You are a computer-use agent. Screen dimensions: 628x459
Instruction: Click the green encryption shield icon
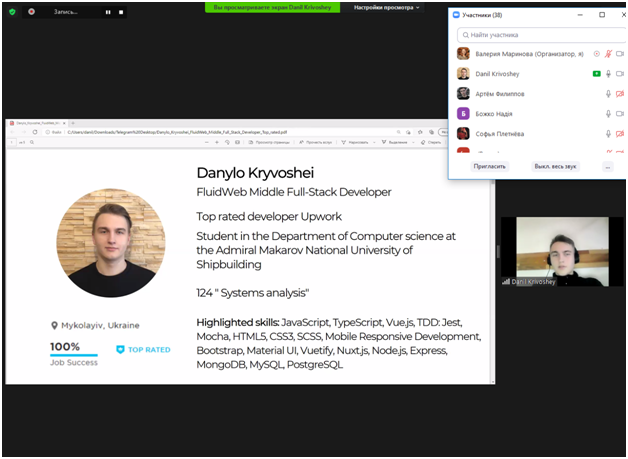point(11,11)
